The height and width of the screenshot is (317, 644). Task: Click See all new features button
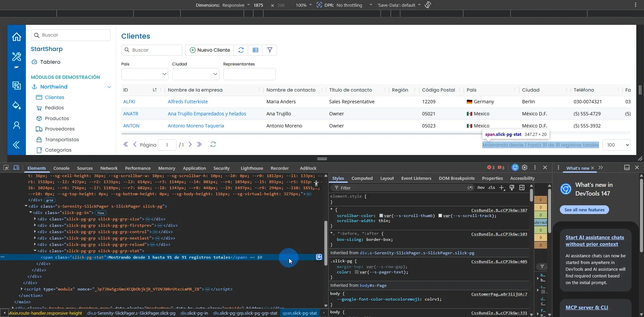tap(584, 210)
